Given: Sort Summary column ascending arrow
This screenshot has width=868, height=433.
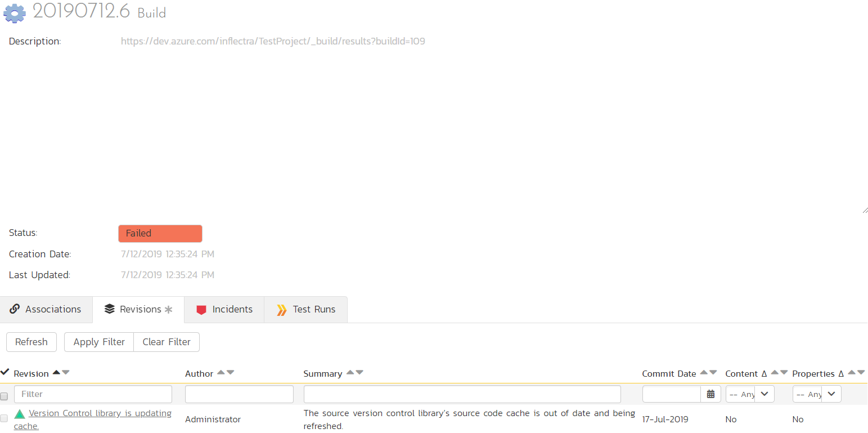Looking at the screenshot, I should 350,373.
